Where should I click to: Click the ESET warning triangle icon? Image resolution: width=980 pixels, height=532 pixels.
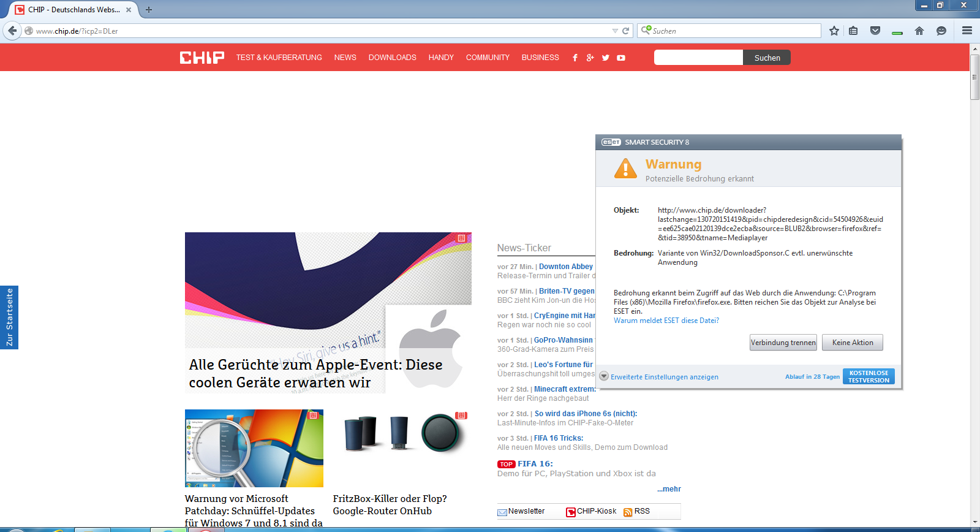(x=625, y=168)
